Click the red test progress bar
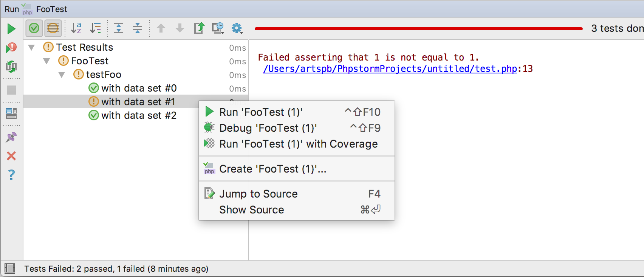The height and width of the screenshot is (277, 644). click(x=418, y=29)
